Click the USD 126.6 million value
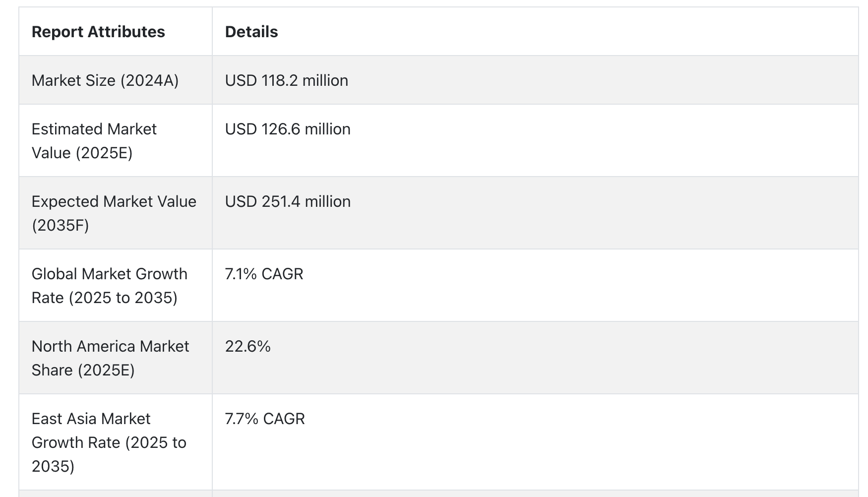 [x=288, y=129]
